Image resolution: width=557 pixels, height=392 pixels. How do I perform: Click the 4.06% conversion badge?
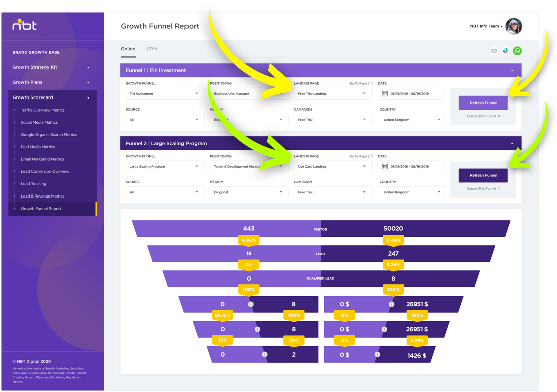pos(249,240)
